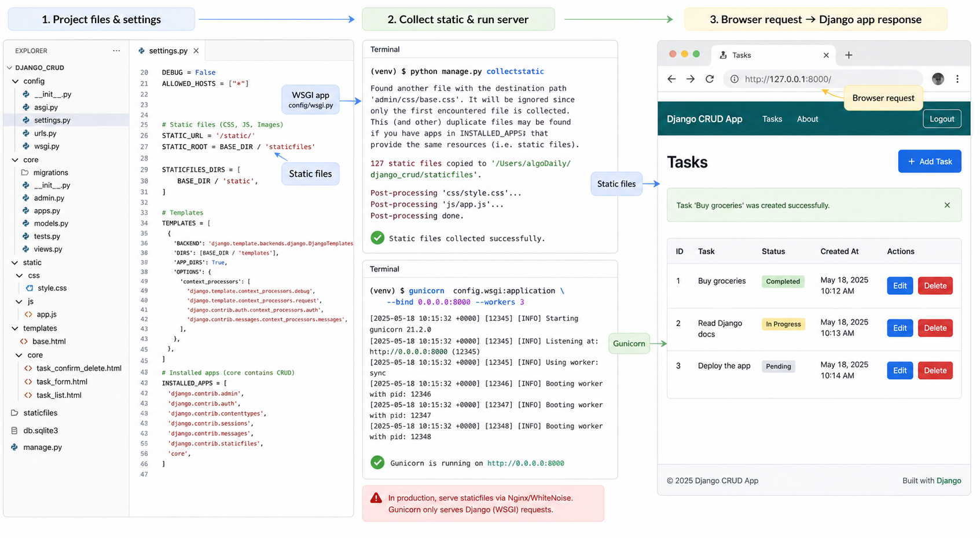Delete the Deploy the app task
Viewport: 980px width, 538px height.
click(x=935, y=371)
